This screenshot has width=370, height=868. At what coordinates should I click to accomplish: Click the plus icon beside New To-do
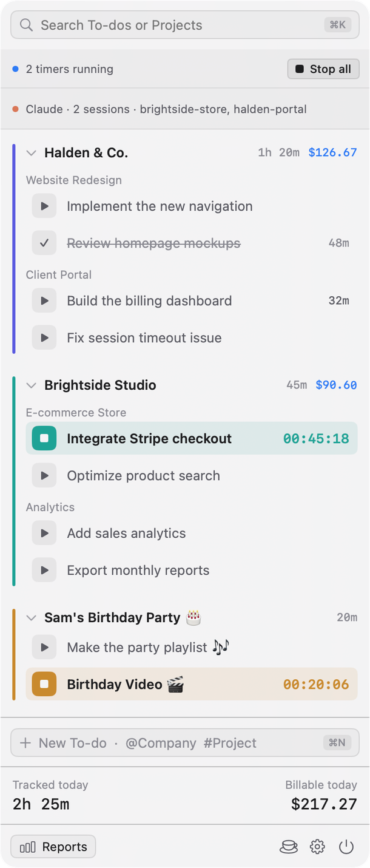click(x=25, y=743)
